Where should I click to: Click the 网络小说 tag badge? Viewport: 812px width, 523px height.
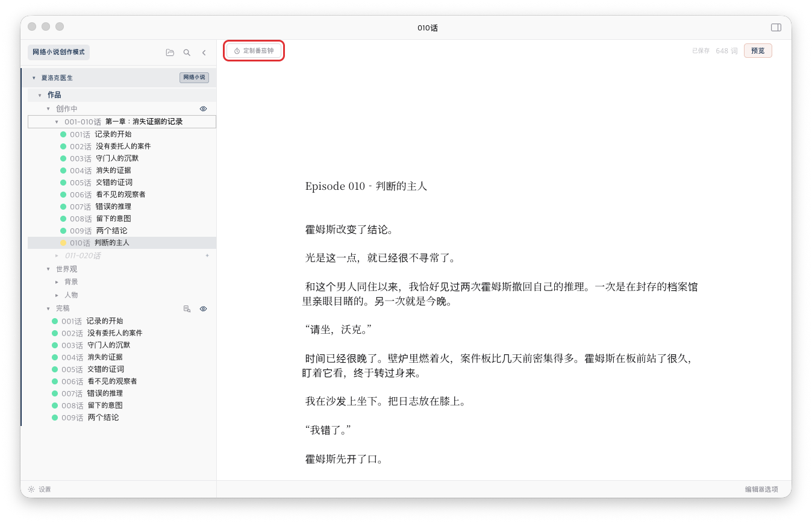point(194,78)
